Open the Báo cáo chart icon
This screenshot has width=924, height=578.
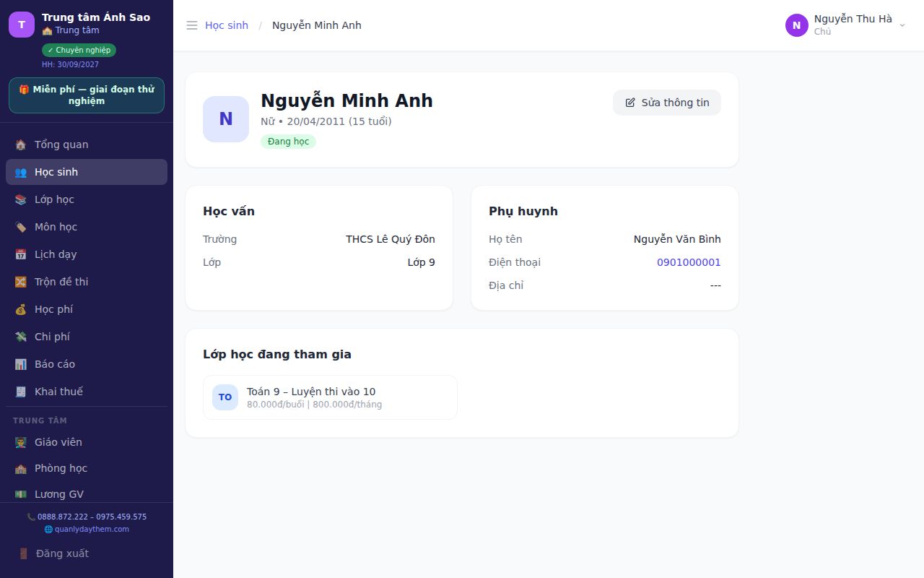point(21,364)
